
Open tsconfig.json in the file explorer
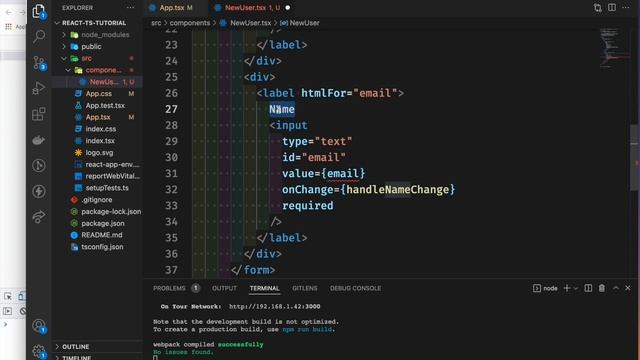click(97, 247)
